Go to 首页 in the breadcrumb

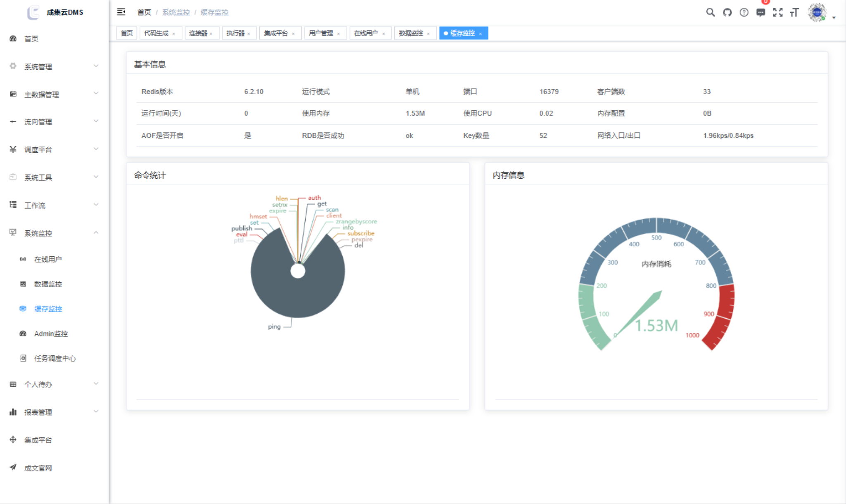(144, 12)
